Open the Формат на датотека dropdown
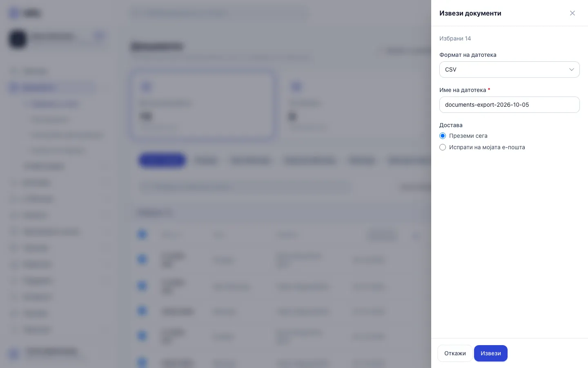The width and height of the screenshot is (588, 368). [x=510, y=70]
